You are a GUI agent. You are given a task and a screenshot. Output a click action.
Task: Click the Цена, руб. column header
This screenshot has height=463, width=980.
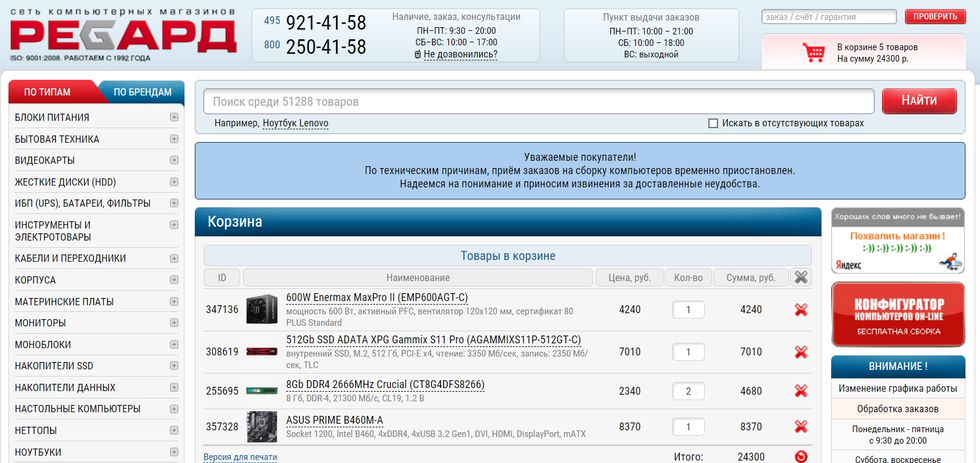(x=630, y=277)
